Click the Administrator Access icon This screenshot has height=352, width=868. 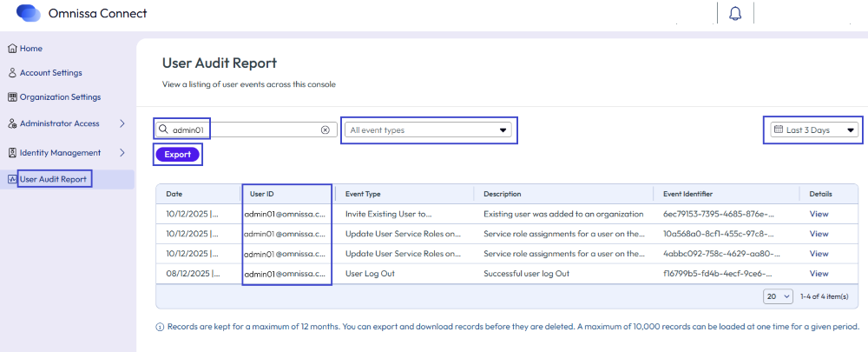(13, 123)
